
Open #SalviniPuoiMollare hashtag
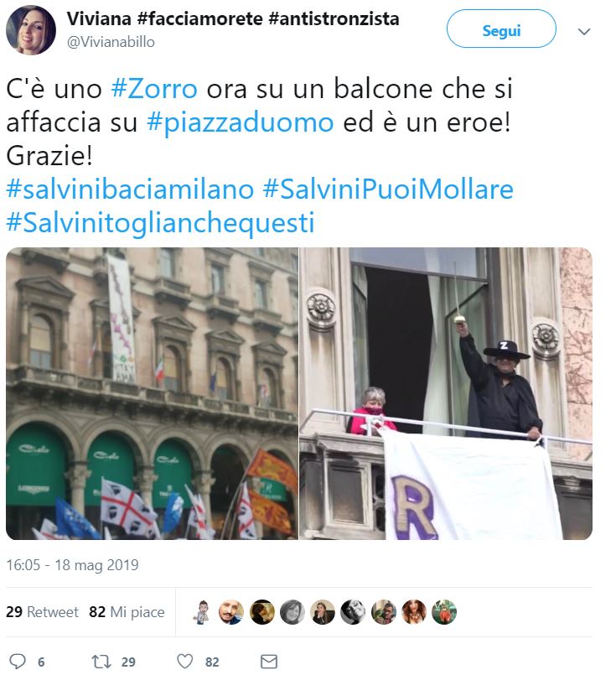click(388, 190)
